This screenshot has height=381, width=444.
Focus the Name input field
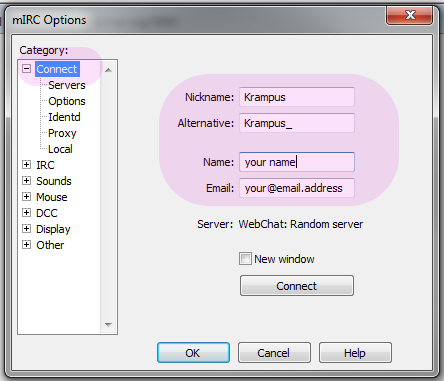click(x=297, y=162)
